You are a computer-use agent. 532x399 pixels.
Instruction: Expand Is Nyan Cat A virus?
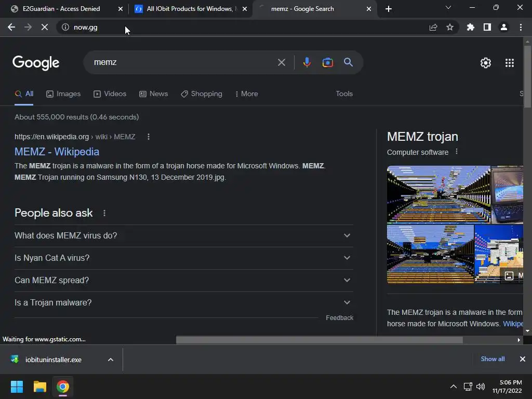(184, 258)
